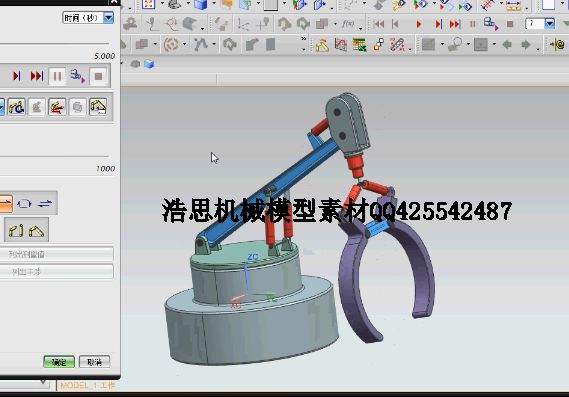Stop the animation using the dialog's stop button

coord(98,76)
